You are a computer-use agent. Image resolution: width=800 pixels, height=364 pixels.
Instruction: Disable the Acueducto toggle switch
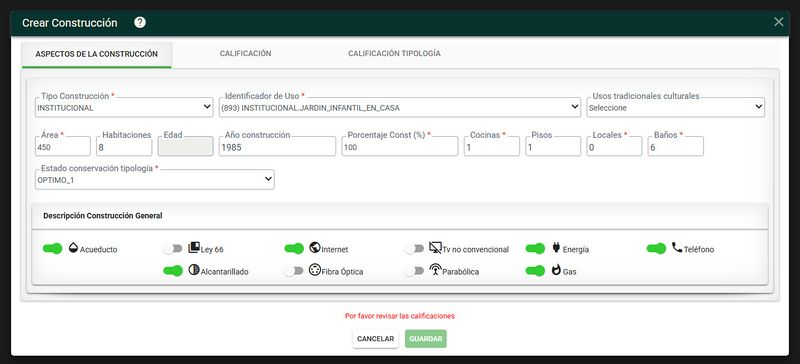tap(53, 249)
